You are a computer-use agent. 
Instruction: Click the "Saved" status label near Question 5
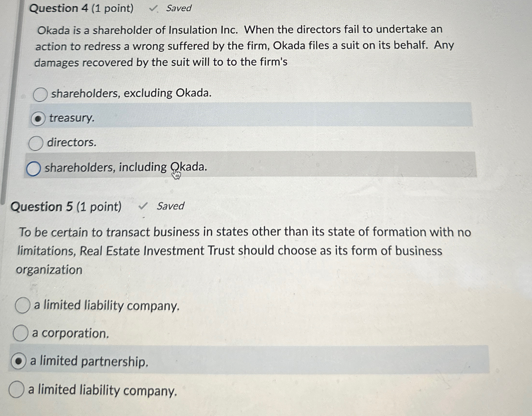pyautogui.click(x=171, y=206)
